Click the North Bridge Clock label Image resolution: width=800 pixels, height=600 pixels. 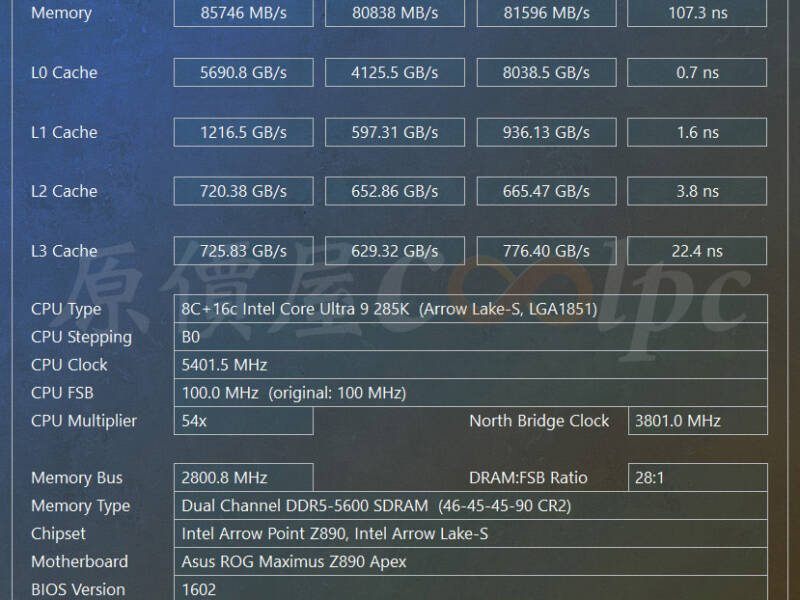539,421
